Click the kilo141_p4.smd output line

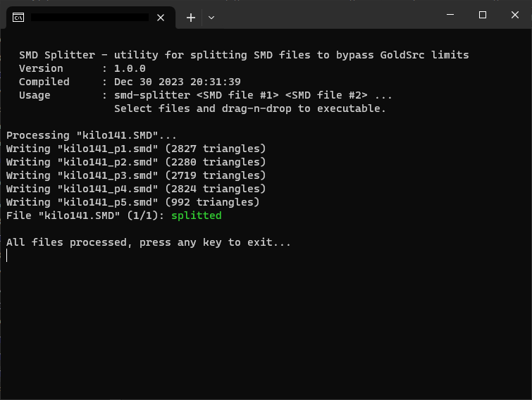(x=136, y=189)
